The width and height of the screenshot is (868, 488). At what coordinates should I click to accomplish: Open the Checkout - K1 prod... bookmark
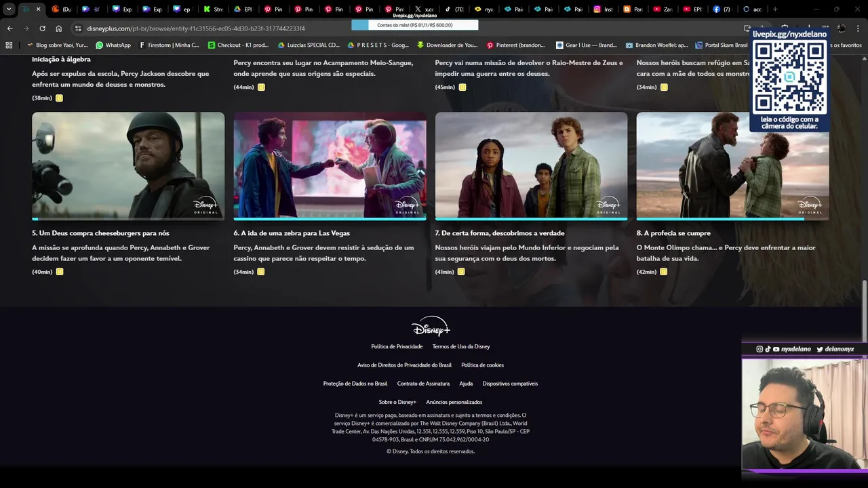pos(239,45)
